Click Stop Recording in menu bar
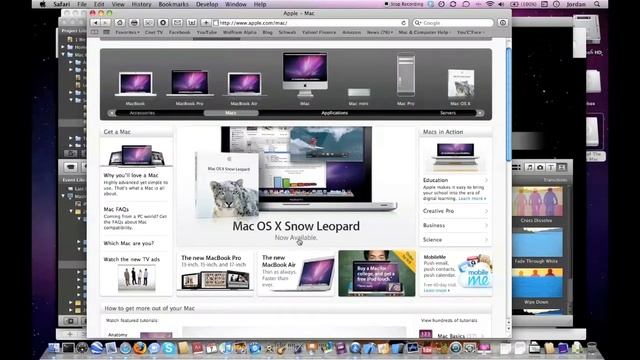This screenshot has width=640, height=360. tap(403, 4)
